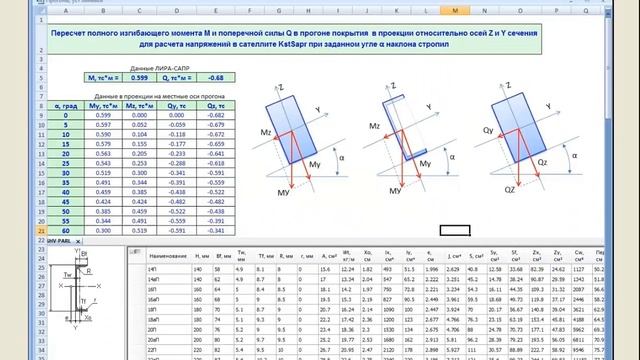Select profile row 16П name cell
Screen dimensions: 640x360
168,289
